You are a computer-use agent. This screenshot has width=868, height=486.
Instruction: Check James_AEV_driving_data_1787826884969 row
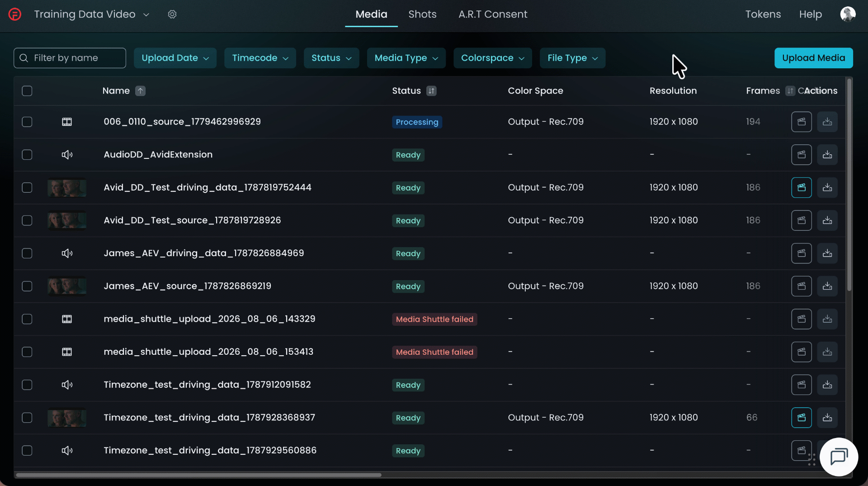pyautogui.click(x=27, y=253)
